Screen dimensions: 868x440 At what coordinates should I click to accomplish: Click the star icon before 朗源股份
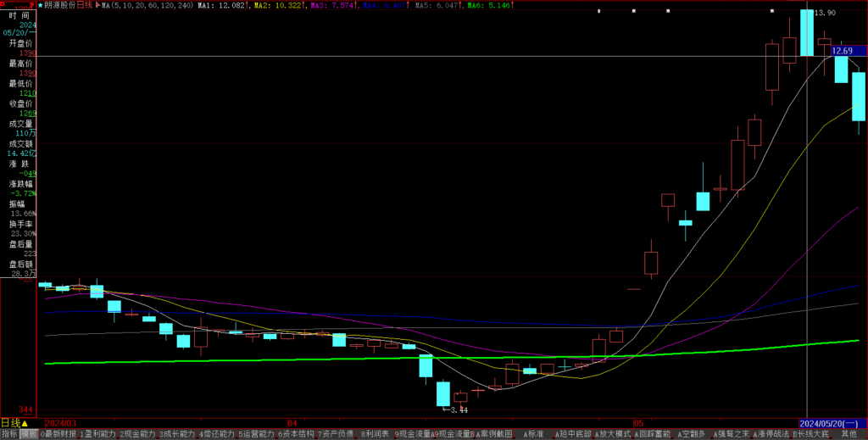pos(40,5)
